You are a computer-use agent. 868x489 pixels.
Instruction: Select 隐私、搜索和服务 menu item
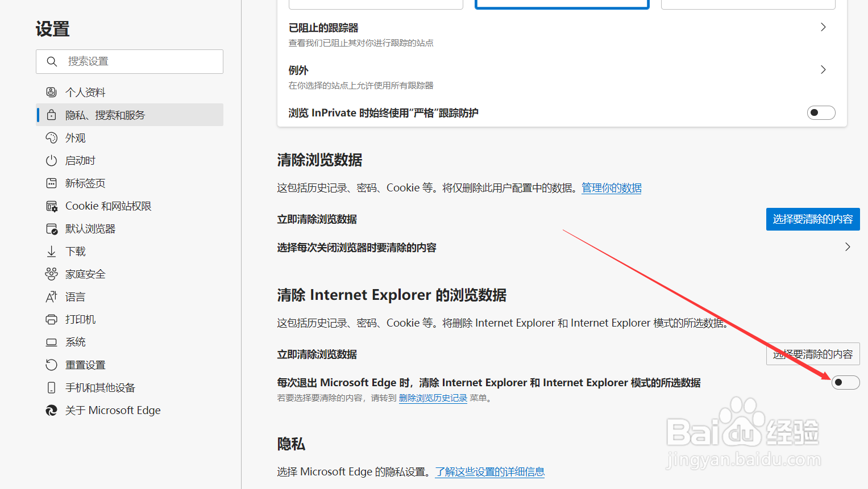tap(130, 115)
